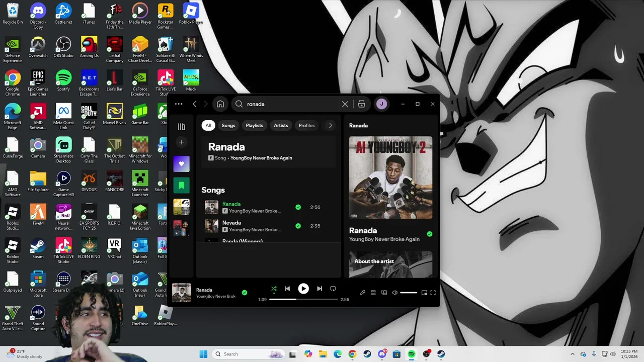The height and width of the screenshot is (362, 644).
Task: Create a new playlist with plus icon
Action: point(181,142)
